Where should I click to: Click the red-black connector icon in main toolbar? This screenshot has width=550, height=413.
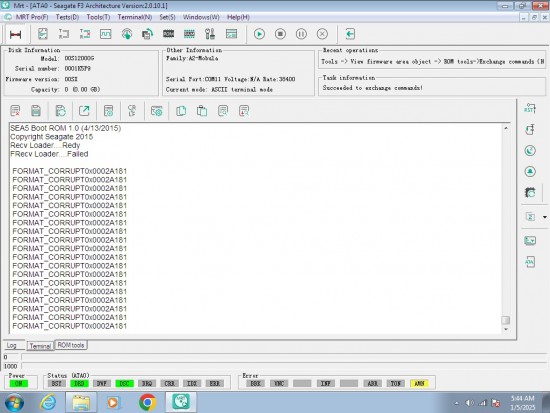[15, 34]
